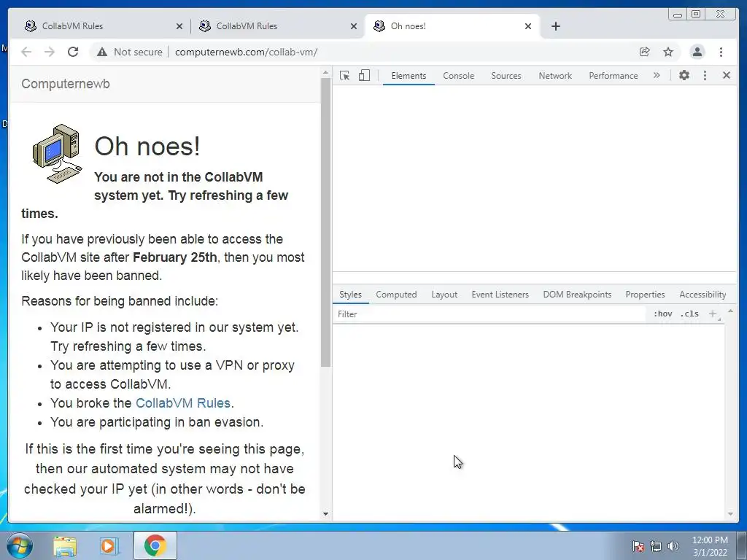Open the Performance tab
Image resolution: width=747 pixels, height=560 pixels.
[x=613, y=76]
